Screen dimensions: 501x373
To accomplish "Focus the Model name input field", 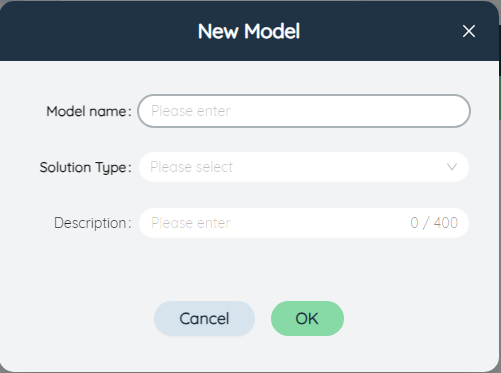I will coord(304,111).
